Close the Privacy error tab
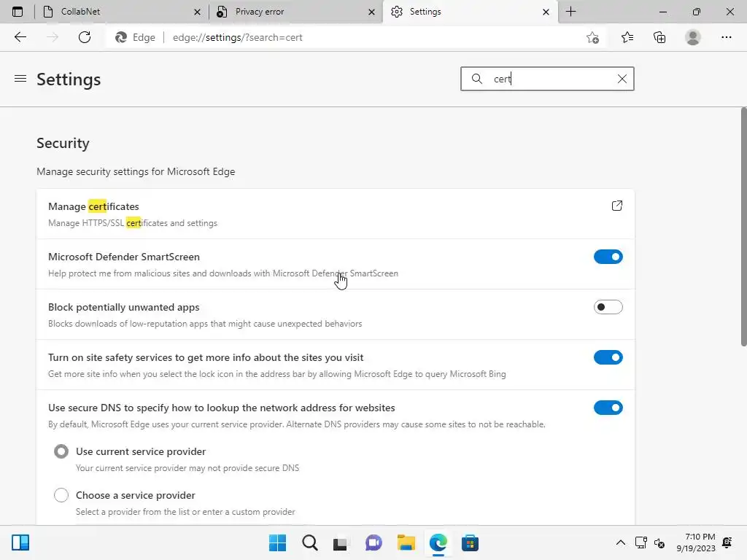 (371, 12)
